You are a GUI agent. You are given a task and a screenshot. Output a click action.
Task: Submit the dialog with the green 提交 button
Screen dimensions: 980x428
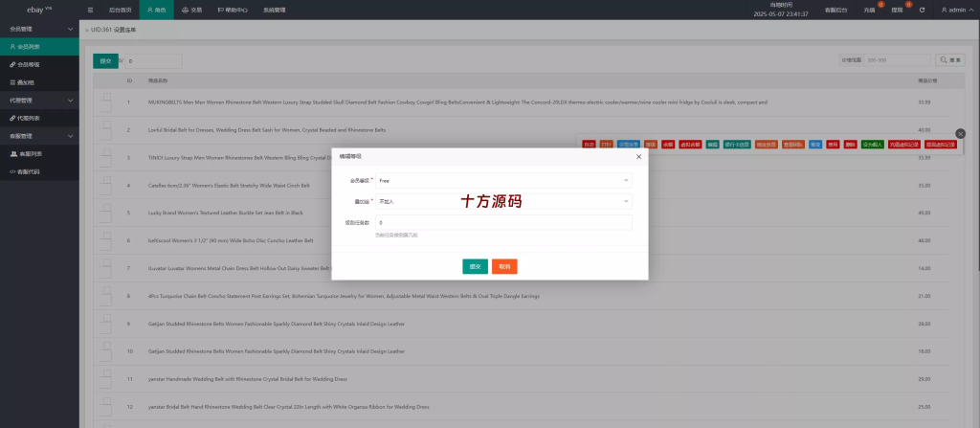tap(475, 266)
